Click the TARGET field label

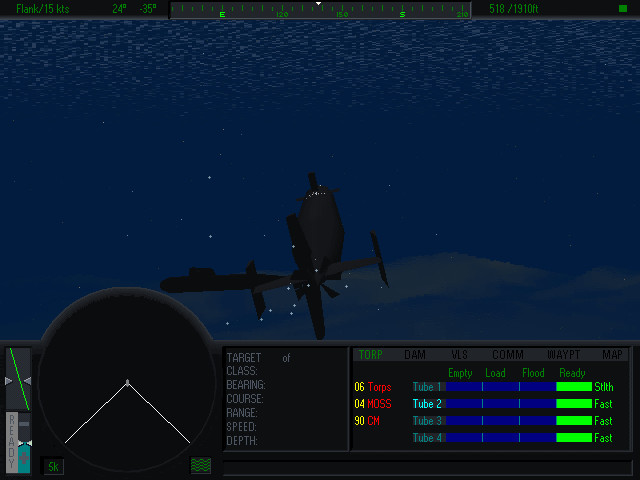(x=244, y=358)
